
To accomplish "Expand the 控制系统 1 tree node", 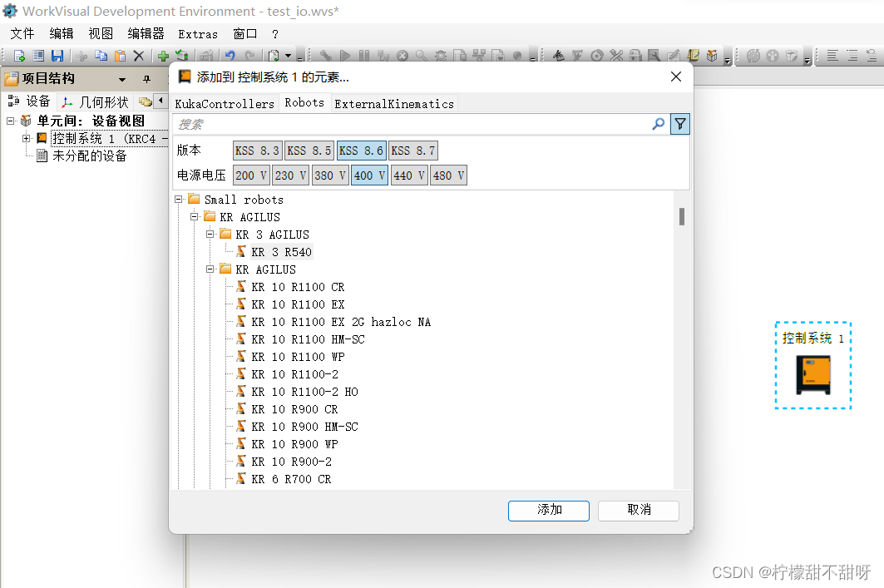I will [26, 138].
